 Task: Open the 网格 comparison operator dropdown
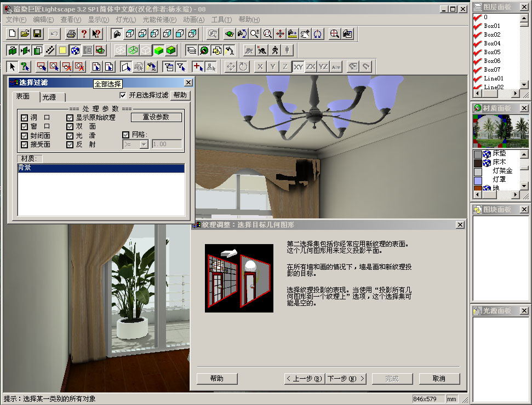(144, 144)
